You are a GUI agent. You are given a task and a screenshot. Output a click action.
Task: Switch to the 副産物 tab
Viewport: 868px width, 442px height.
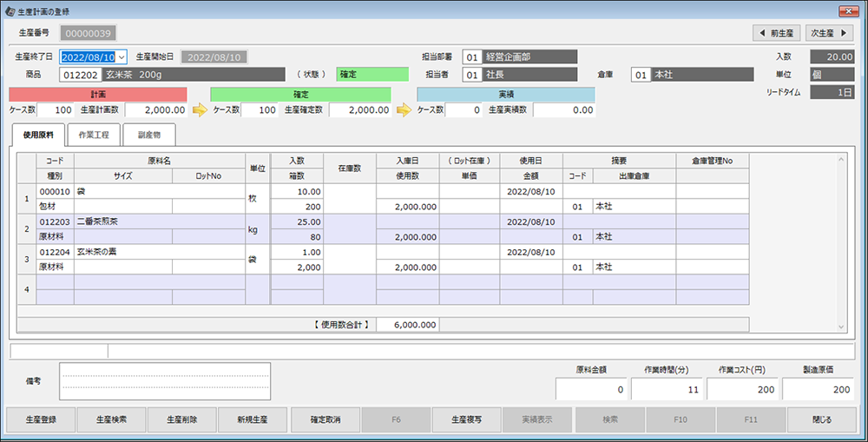[148, 135]
